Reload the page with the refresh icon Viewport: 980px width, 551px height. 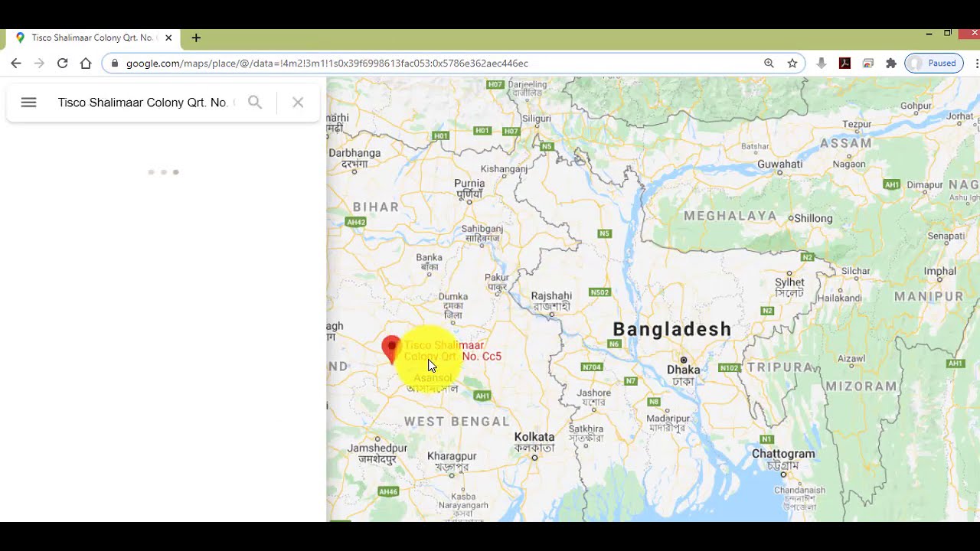63,64
